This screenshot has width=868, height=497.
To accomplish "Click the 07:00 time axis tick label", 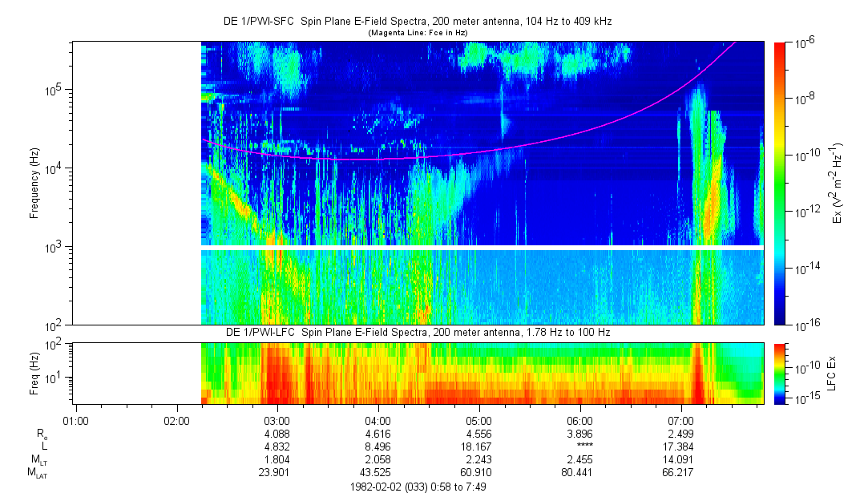I will (680, 420).
